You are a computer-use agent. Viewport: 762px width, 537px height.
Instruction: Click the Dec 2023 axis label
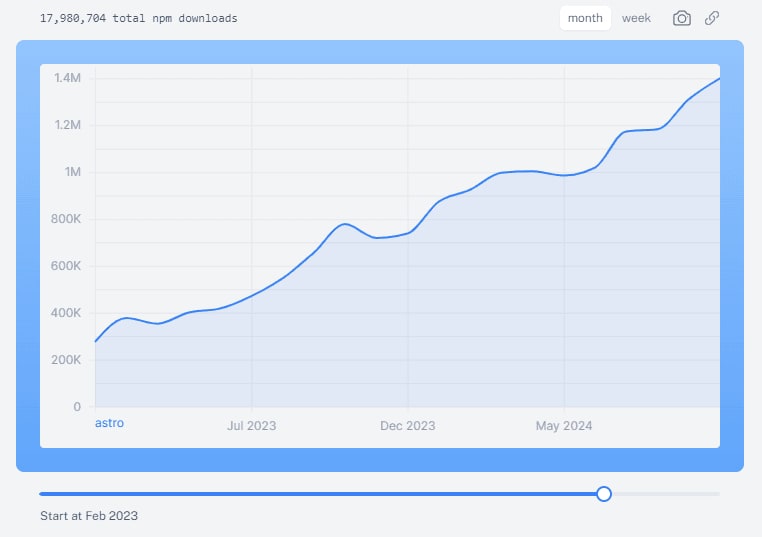(x=408, y=426)
